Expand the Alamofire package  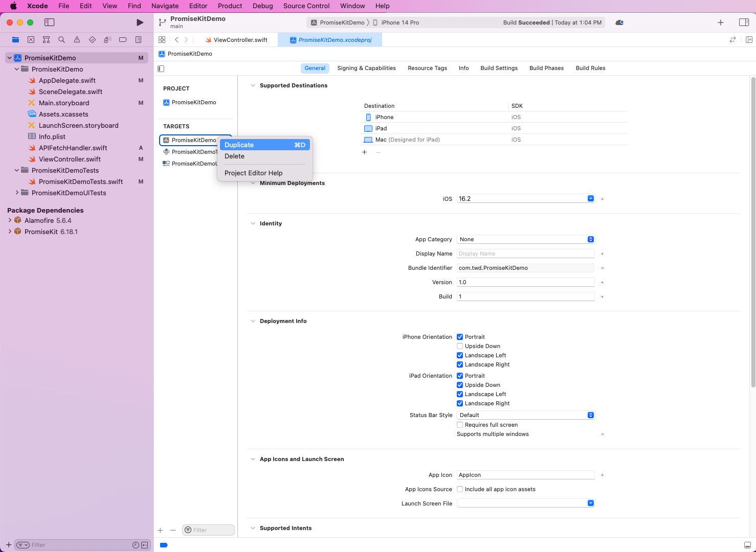point(10,220)
